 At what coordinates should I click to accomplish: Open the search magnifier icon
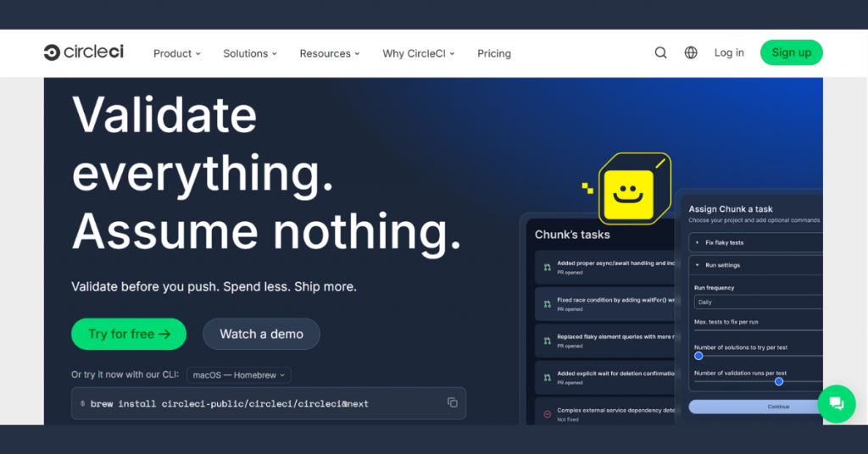pos(660,53)
